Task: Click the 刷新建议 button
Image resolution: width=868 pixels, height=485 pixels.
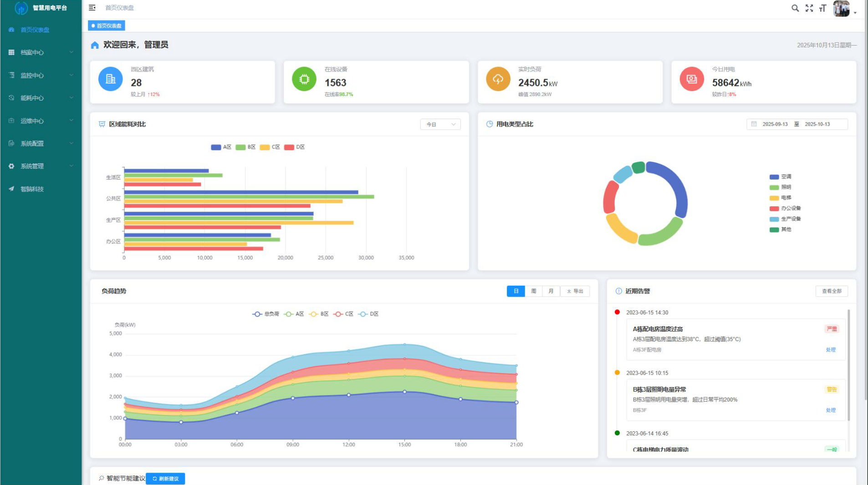Action: [x=165, y=479]
